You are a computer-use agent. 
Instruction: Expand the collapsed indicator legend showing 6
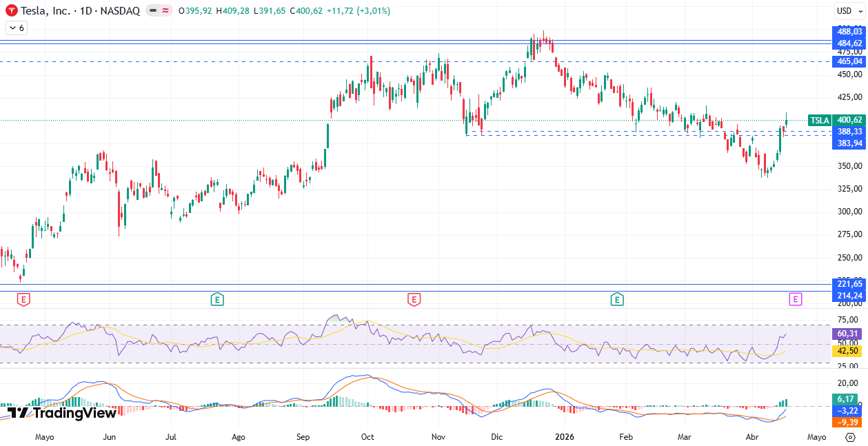pos(16,28)
